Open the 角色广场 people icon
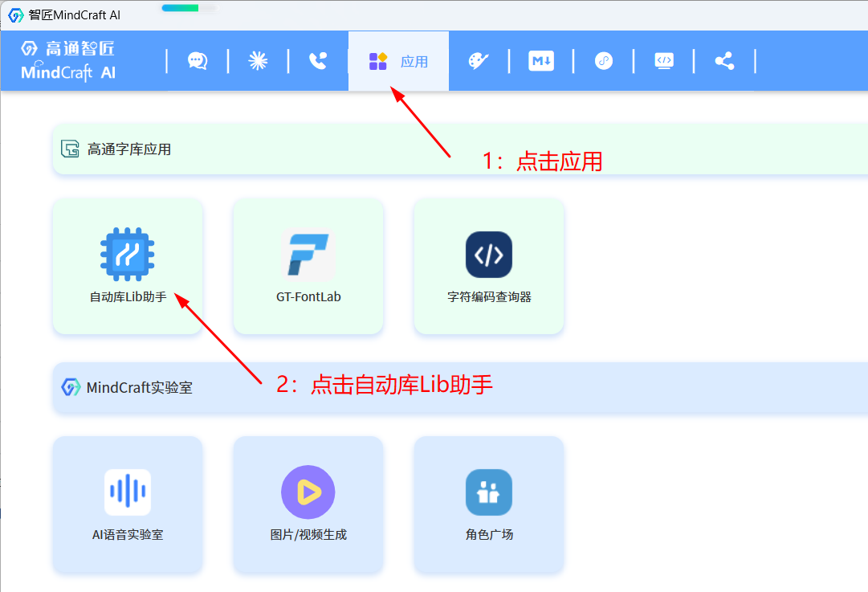Viewport: 868px width, 592px height. point(489,492)
